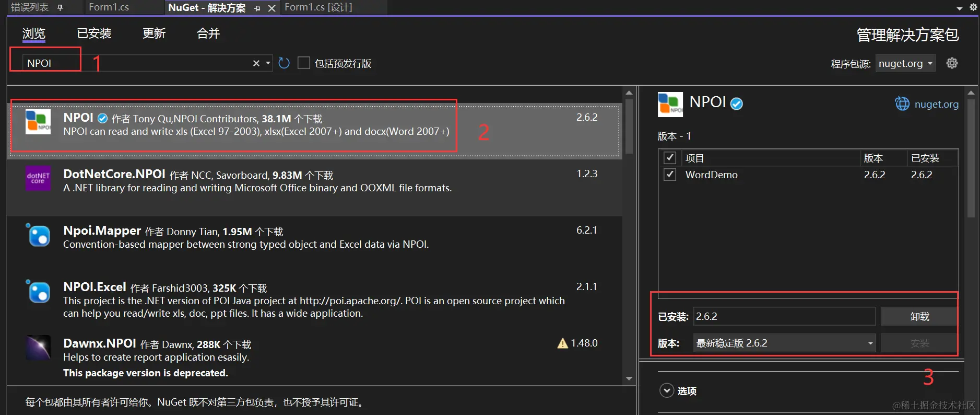Open the Form1.cs editor tab

point(109,7)
